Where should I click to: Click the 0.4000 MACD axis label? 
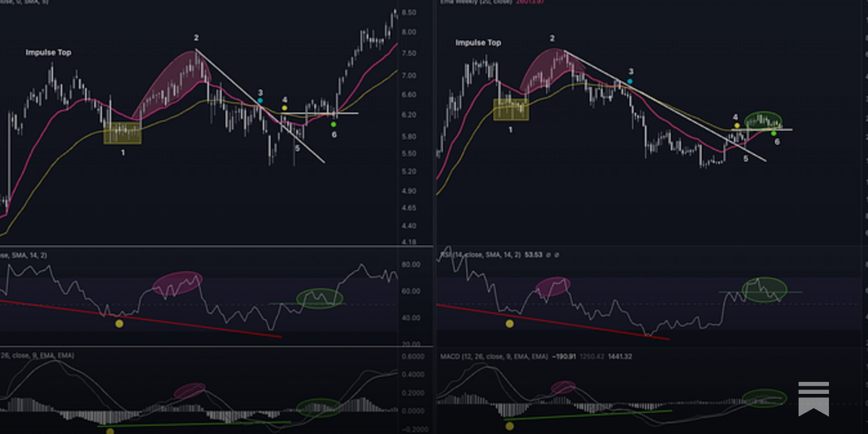click(x=413, y=375)
